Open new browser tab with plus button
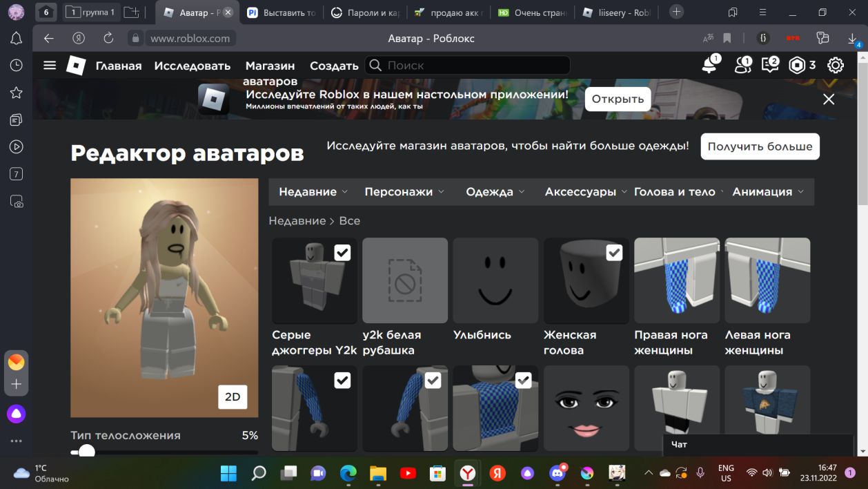The width and height of the screenshot is (868, 489). coord(677,12)
